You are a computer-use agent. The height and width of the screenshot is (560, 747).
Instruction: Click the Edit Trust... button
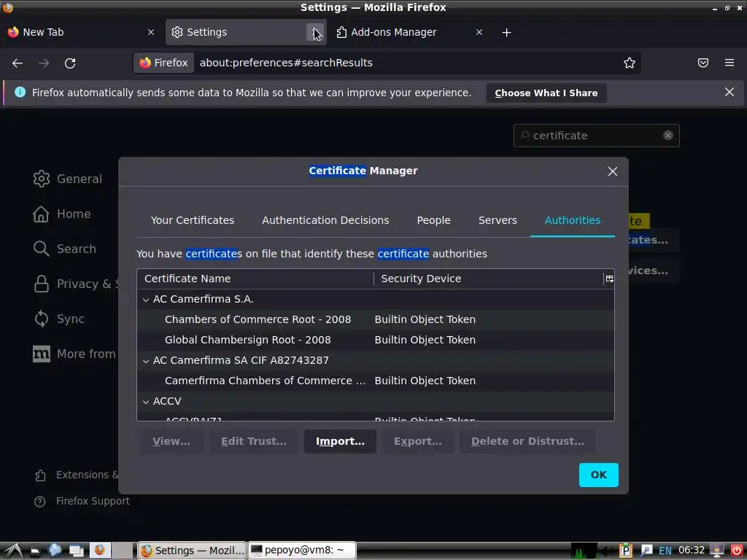point(253,441)
